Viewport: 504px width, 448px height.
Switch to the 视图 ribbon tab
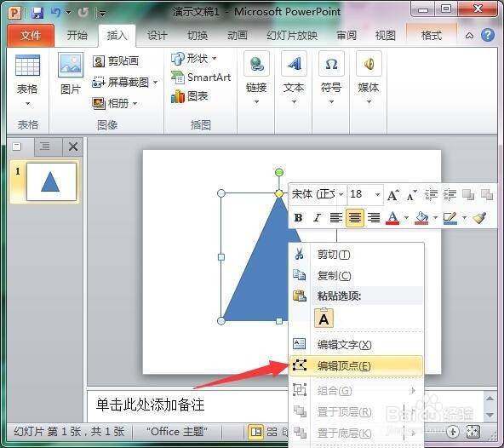pyautogui.click(x=385, y=35)
